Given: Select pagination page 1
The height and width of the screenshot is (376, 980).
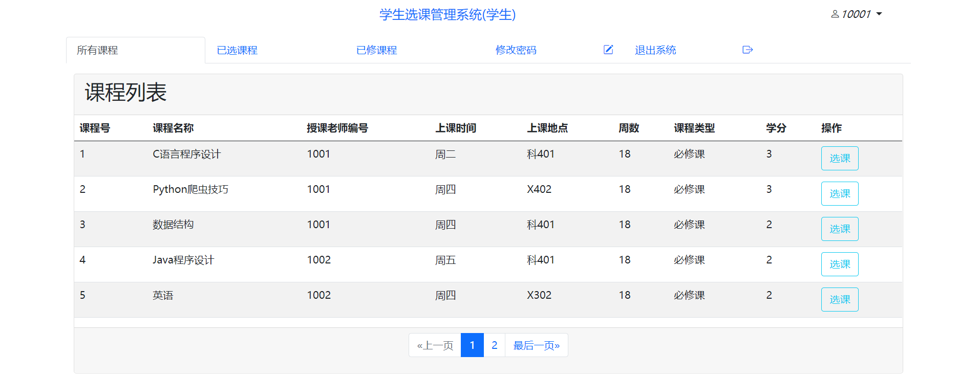Looking at the screenshot, I should pos(472,345).
